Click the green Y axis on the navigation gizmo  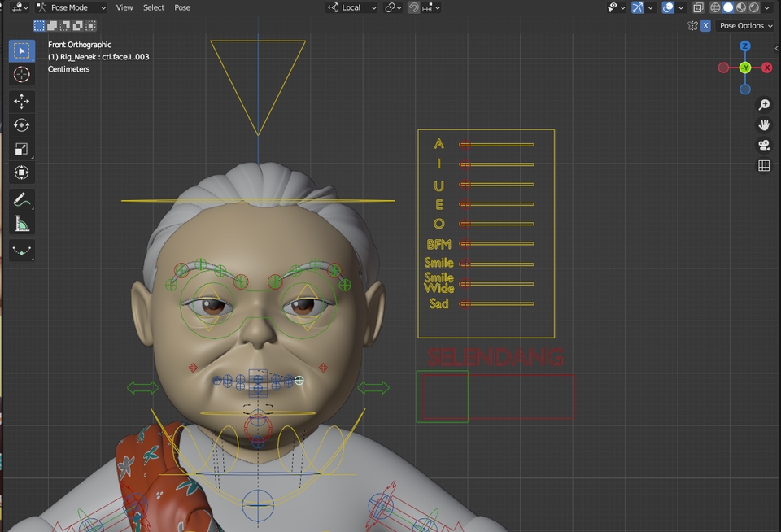coord(745,68)
